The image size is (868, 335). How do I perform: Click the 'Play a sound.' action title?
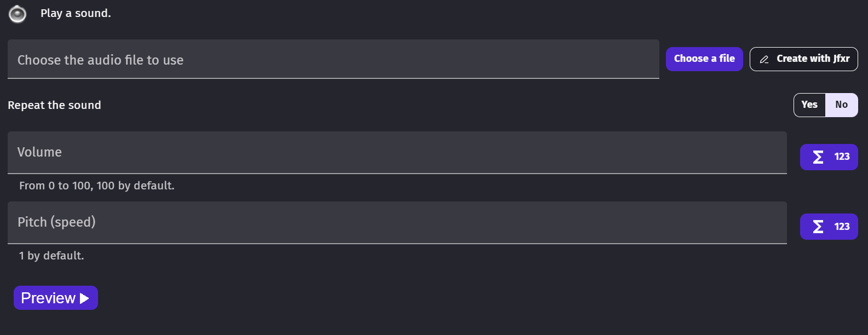76,13
